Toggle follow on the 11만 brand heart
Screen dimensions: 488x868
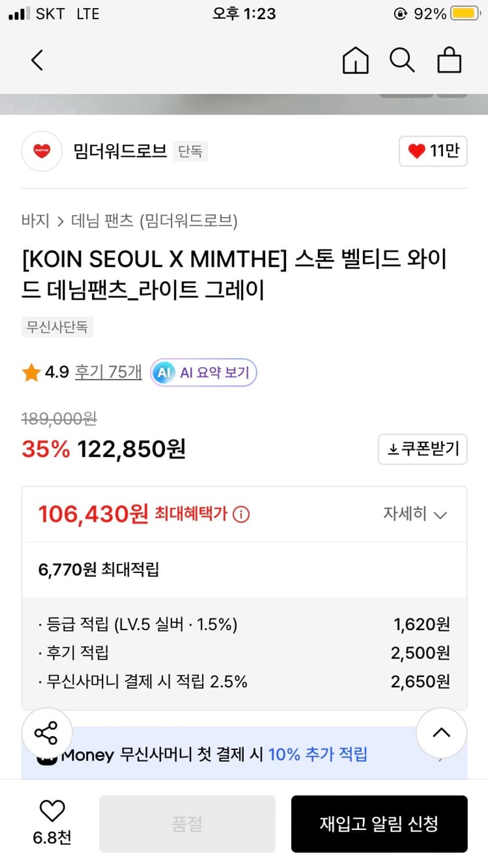pos(433,151)
